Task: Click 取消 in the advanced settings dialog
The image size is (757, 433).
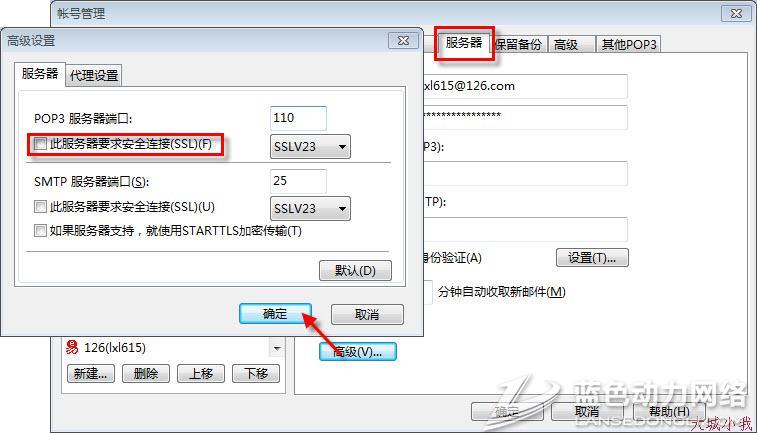Action: click(x=367, y=314)
